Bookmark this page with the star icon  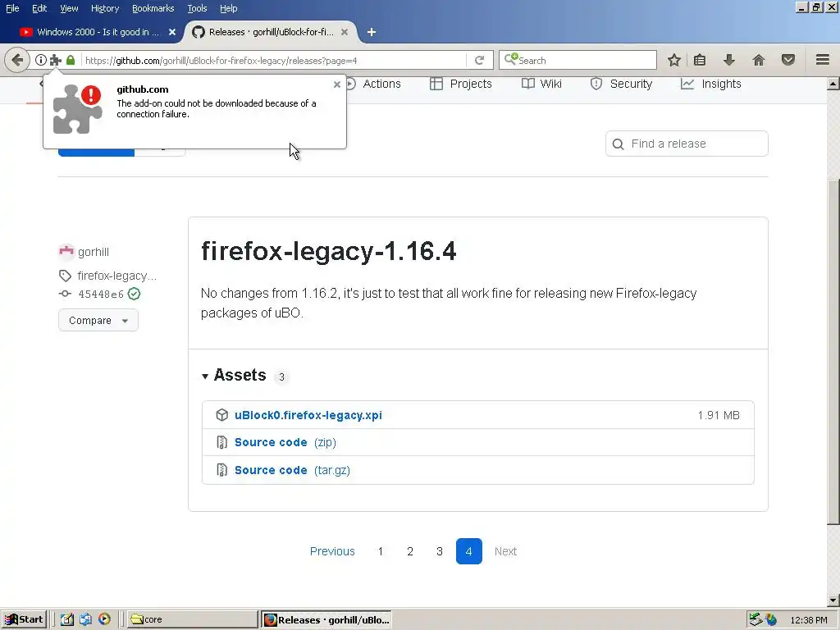click(674, 60)
